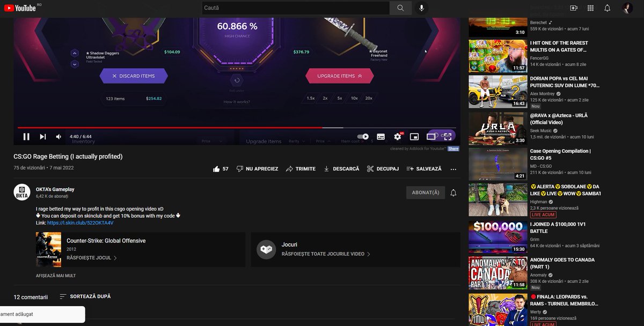Screen dimensions: 644x326
Task: Follow the l.skin.club/522OKTA4V link
Action: tap(80, 223)
